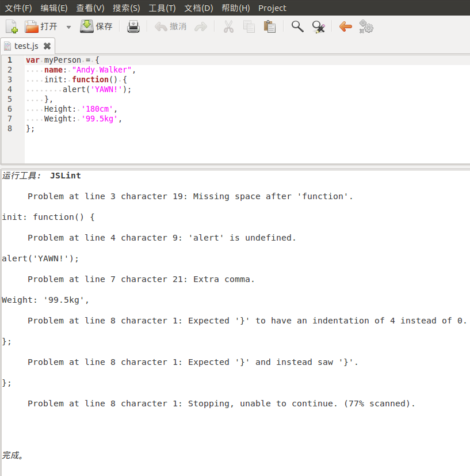470x476 pixels.
Task: Open the 查看(V) menu
Action: (90, 8)
